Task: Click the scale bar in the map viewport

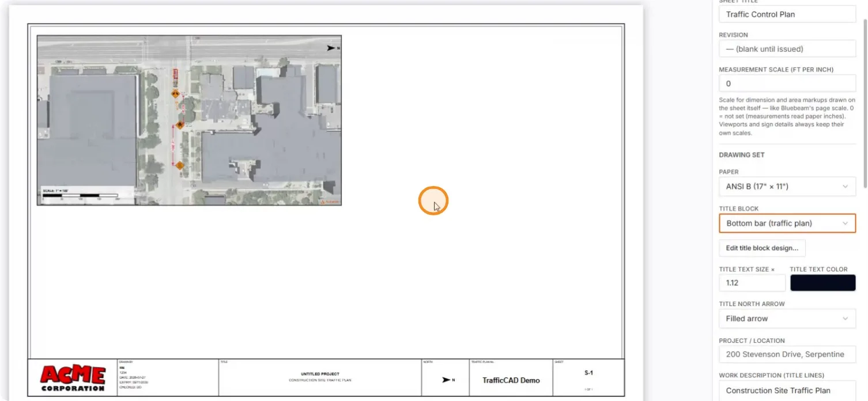Action: click(81, 195)
